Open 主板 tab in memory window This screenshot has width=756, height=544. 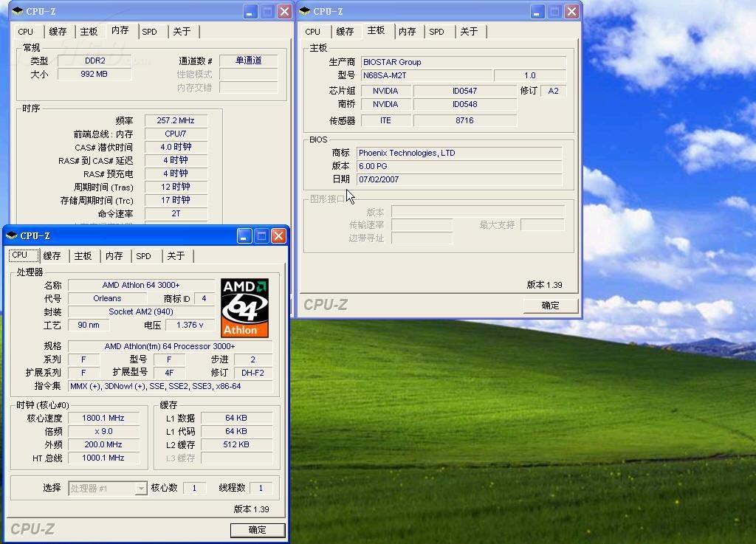(89, 32)
